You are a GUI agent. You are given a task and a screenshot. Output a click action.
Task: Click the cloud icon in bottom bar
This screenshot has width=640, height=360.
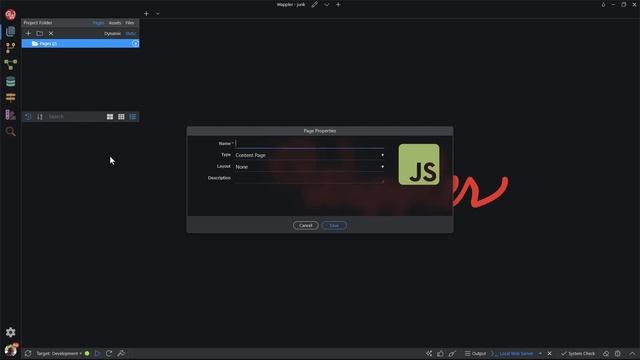(606, 353)
